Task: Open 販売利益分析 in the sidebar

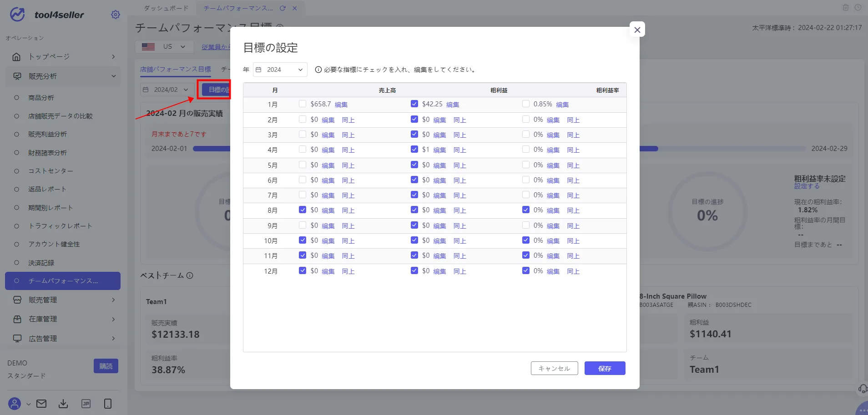Action: pos(47,134)
